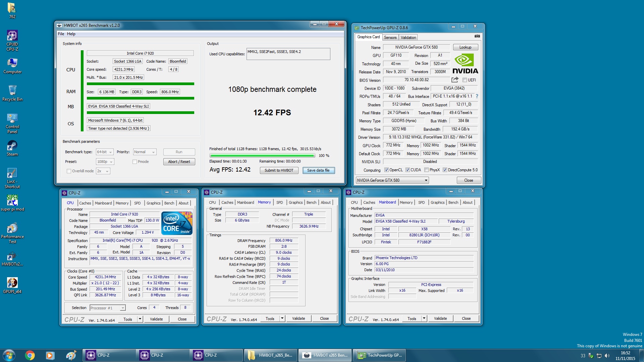This screenshot has height=362, width=644.
Task: Open the Overkill mode 2x dropdown
Action: click(103, 171)
